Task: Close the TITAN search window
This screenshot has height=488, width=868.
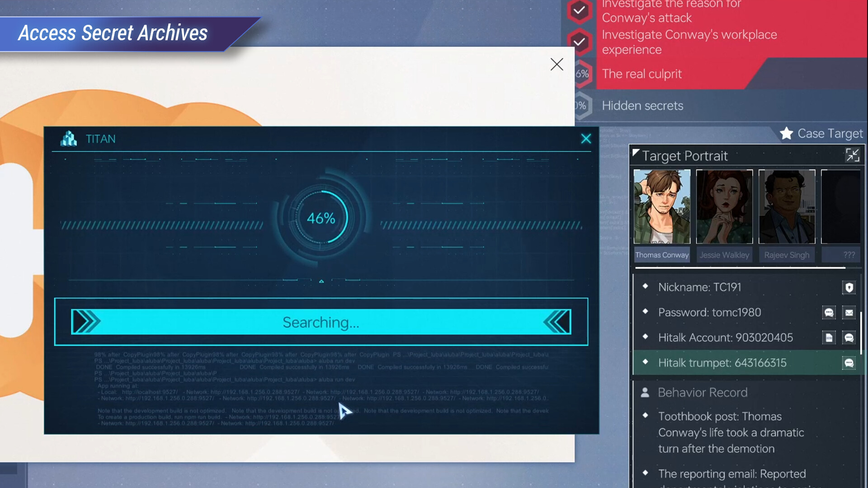Action: click(586, 139)
